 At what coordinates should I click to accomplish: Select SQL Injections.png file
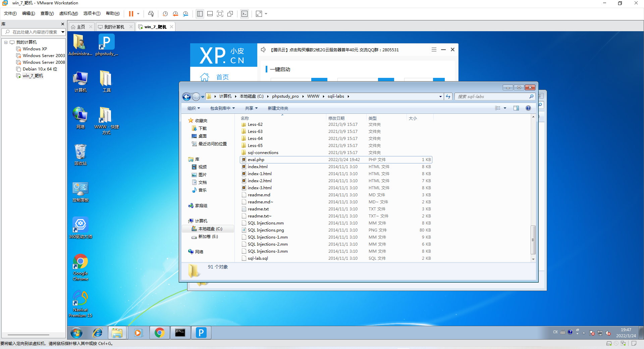point(336,230)
